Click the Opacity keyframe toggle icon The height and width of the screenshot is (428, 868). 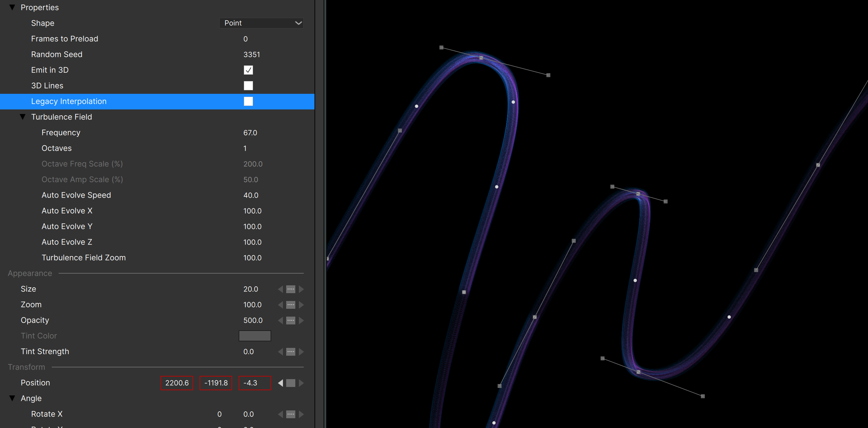290,320
